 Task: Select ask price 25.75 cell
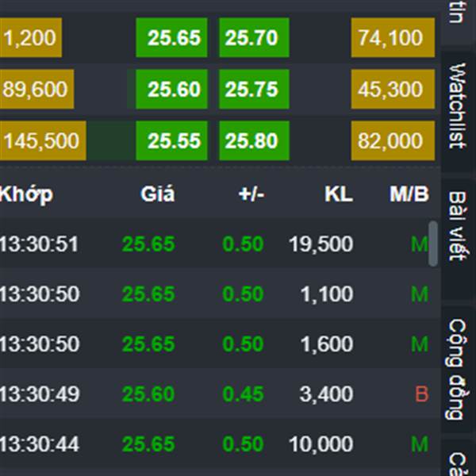click(254, 89)
